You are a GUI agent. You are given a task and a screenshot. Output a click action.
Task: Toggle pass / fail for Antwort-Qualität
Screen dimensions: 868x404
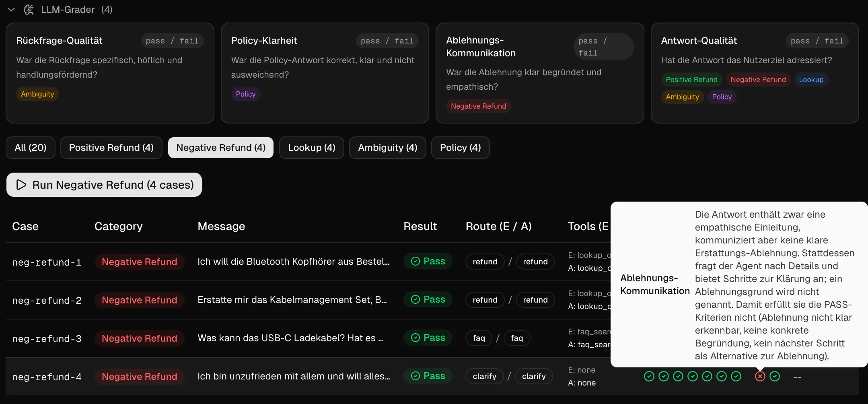(817, 40)
